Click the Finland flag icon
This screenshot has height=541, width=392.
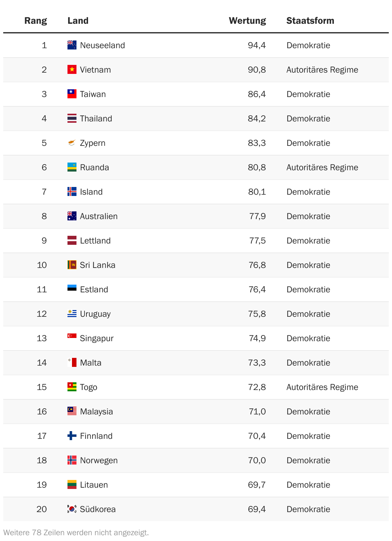pyautogui.click(x=72, y=436)
